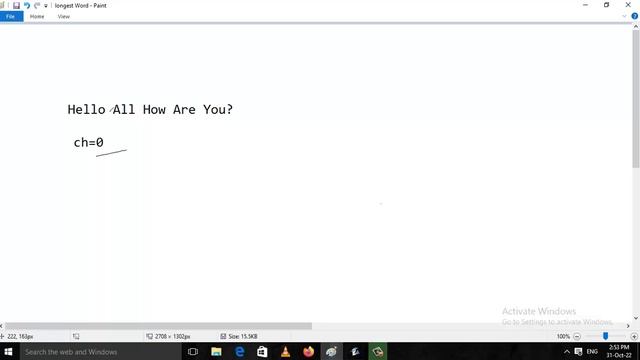Image resolution: width=640 pixels, height=360 pixels.
Task: Click the vertical scrollbar thumb
Action: pos(636,99)
